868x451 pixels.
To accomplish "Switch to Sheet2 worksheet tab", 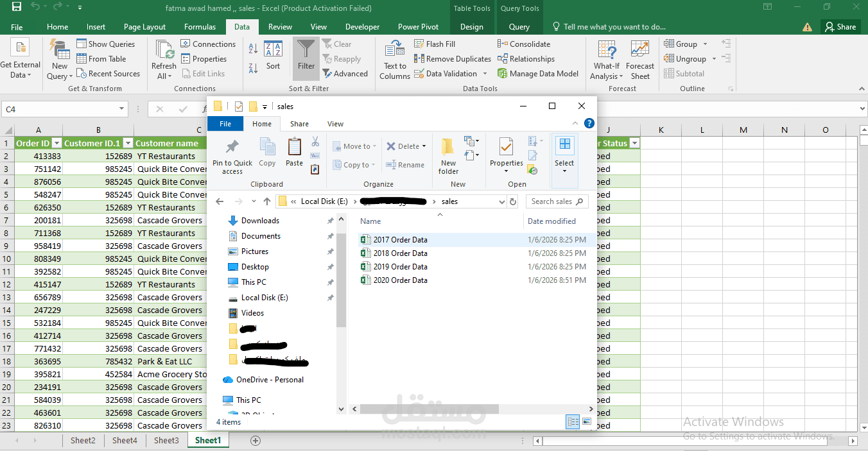I will (x=83, y=440).
